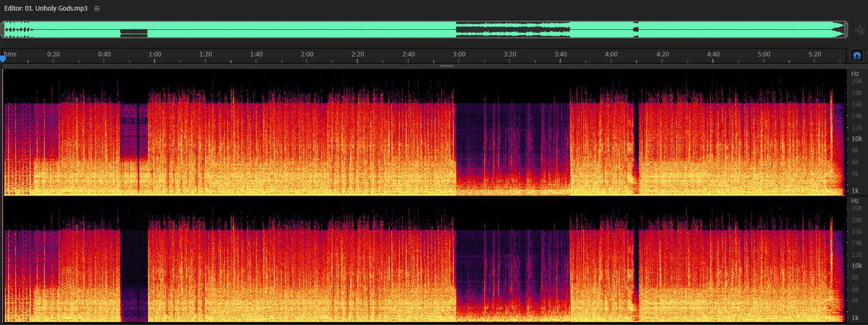868x325 pixels.
Task: Click the left edge handle of the navigator
Action: pyautogui.click(x=3, y=30)
